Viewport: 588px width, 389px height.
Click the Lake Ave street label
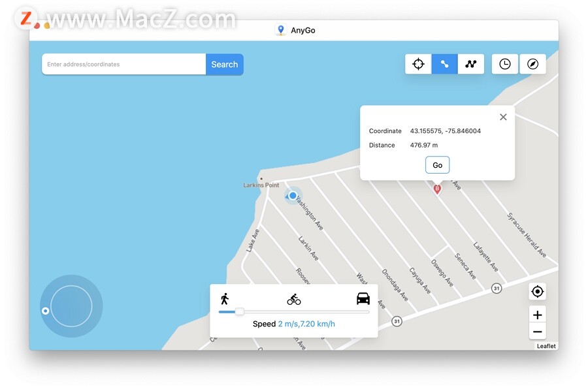pos(252,241)
